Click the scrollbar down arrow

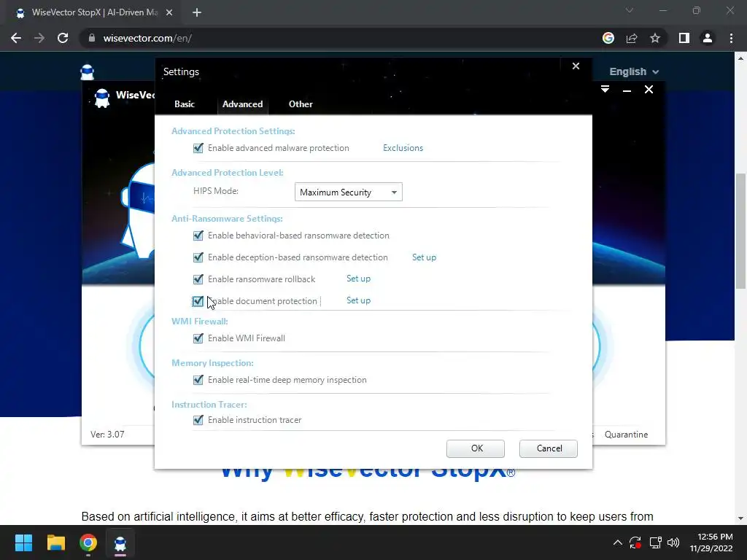[740, 518]
